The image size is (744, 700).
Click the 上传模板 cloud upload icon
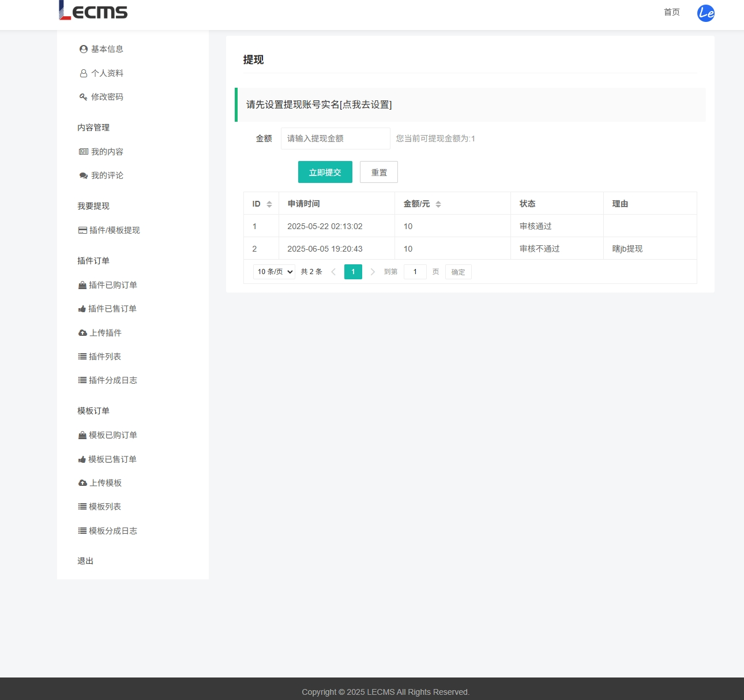pyautogui.click(x=82, y=483)
